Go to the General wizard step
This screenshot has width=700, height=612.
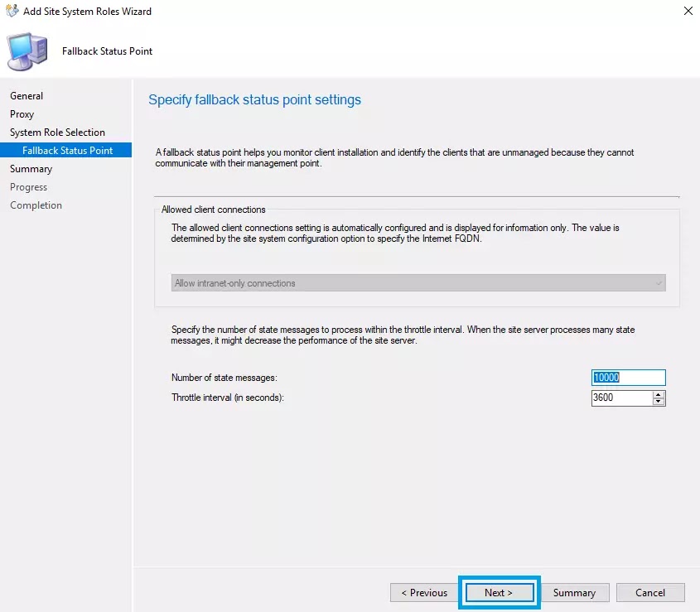click(27, 96)
